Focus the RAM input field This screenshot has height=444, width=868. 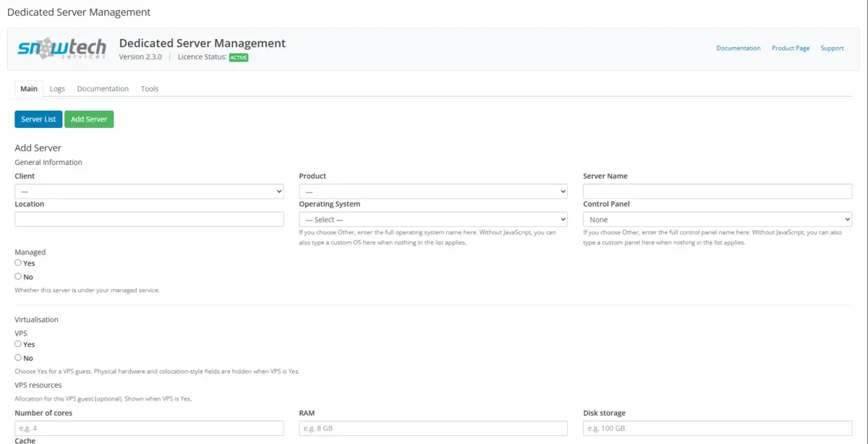(433, 429)
